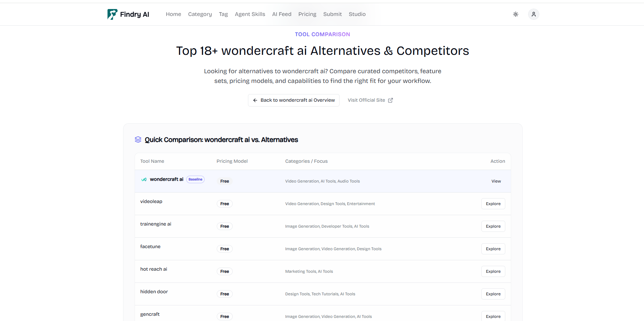Click the Free badge in the facetune row
644x321 pixels.
(x=225, y=249)
